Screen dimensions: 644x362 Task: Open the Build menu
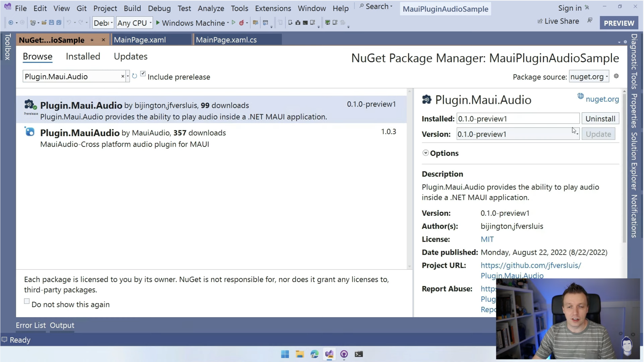point(132,8)
